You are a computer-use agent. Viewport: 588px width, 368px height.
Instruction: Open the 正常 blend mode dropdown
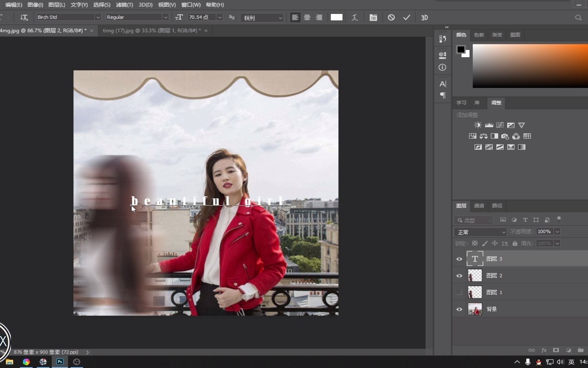pyautogui.click(x=480, y=232)
